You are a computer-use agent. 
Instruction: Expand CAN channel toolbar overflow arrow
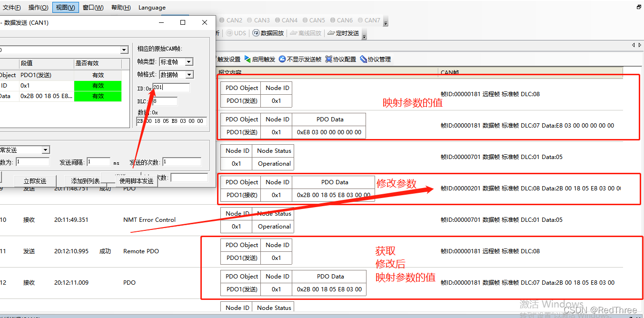pos(386,22)
